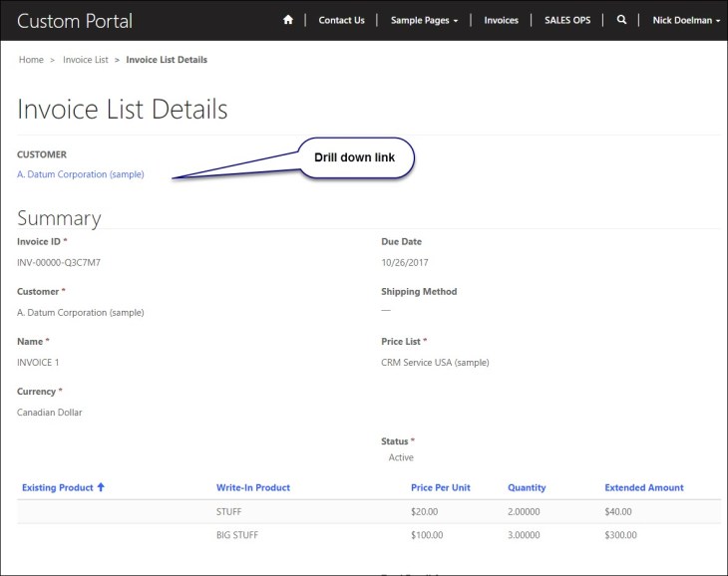
Task: Click the Home icon in navbar
Action: coord(288,20)
